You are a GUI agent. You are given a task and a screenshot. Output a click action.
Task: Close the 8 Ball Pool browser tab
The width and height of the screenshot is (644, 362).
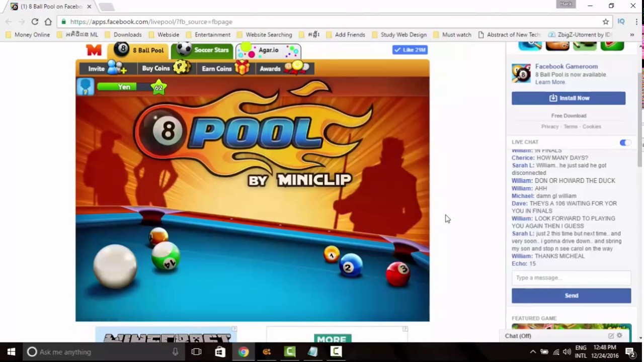(89, 7)
